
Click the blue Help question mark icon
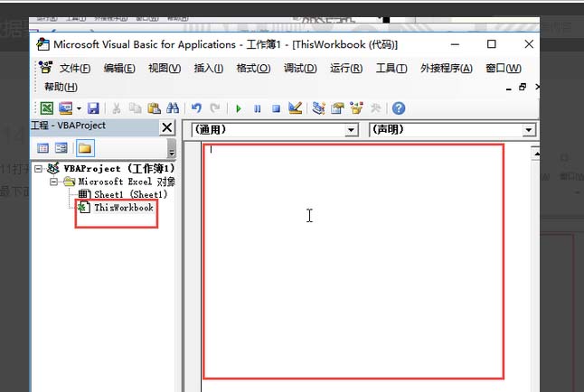click(399, 108)
